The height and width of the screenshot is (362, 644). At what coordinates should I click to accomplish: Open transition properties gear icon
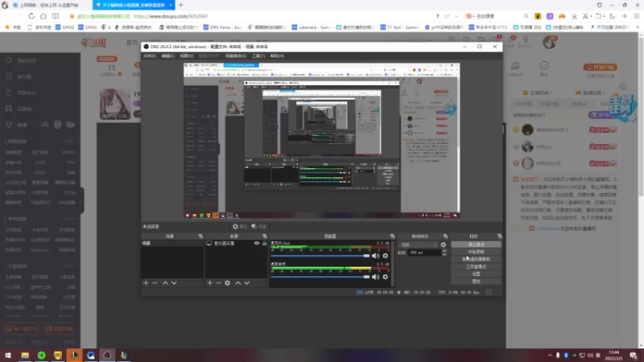tap(444, 245)
